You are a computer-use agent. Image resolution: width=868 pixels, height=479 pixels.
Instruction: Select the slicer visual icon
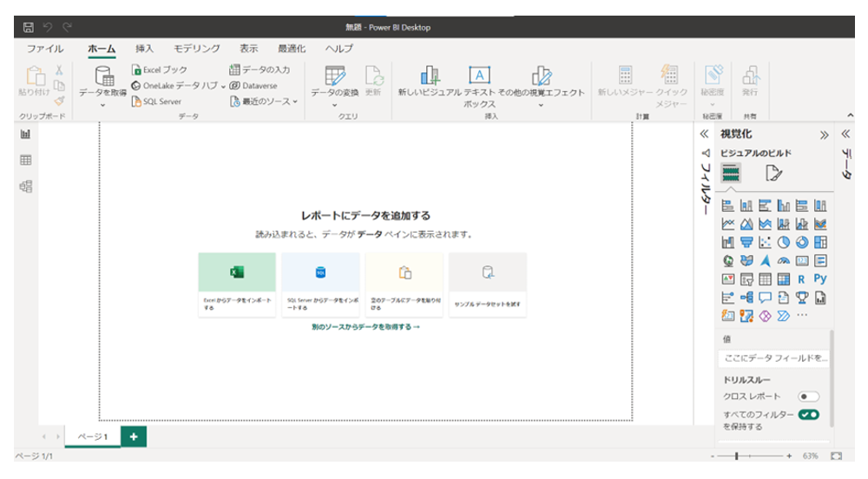pyautogui.click(x=746, y=279)
